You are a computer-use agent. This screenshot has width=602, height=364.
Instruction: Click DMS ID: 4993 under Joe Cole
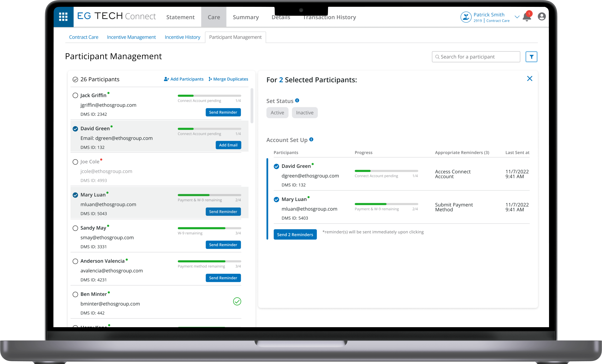click(x=94, y=180)
